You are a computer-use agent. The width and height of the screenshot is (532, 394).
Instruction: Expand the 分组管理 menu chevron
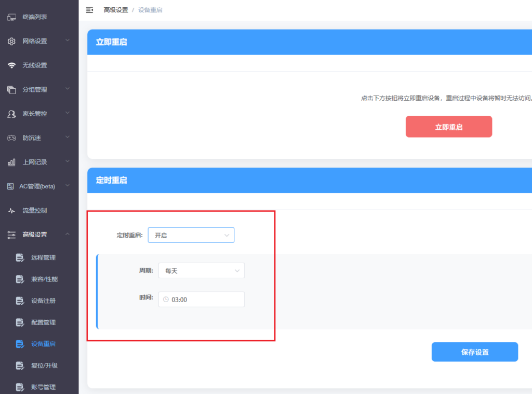pyautogui.click(x=68, y=89)
